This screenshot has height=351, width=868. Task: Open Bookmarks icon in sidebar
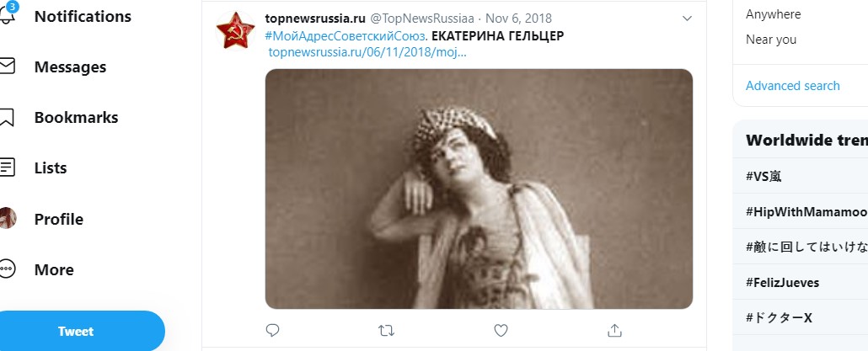tap(6, 117)
